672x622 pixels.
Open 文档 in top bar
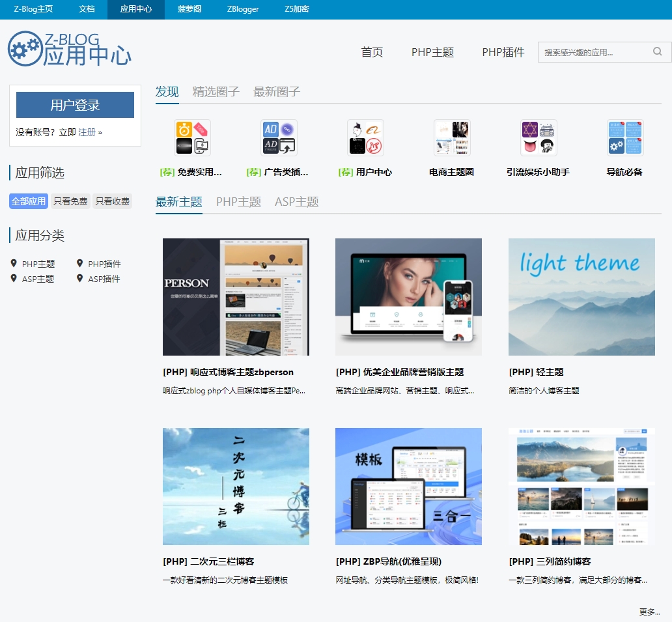click(87, 9)
